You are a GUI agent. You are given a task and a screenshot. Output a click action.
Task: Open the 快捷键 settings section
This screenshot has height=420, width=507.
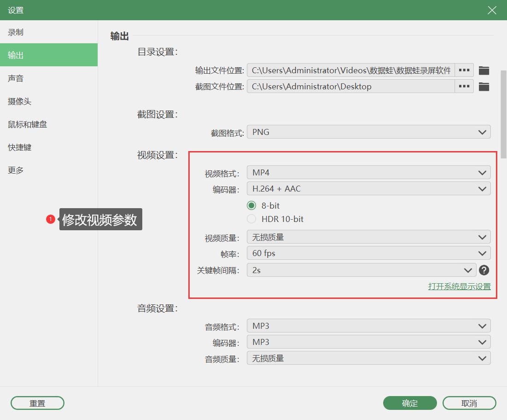coord(23,147)
